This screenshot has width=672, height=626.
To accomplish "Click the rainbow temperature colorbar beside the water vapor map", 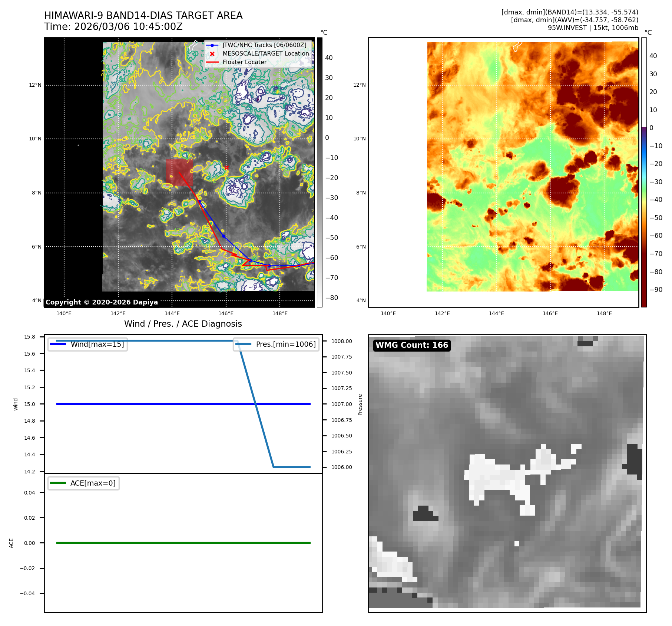I will [x=644, y=172].
